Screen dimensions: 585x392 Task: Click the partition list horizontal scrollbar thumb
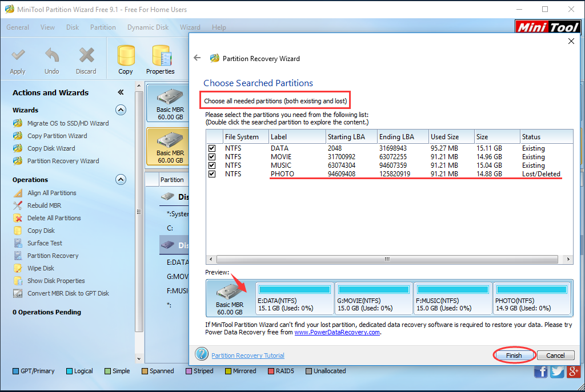[x=387, y=259]
